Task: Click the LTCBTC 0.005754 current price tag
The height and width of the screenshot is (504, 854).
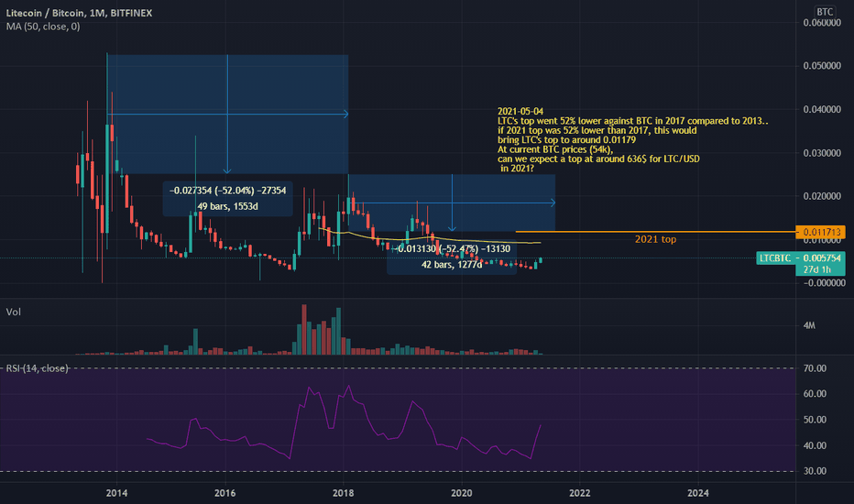Action: pyautogui.click(x=801, y=257)
